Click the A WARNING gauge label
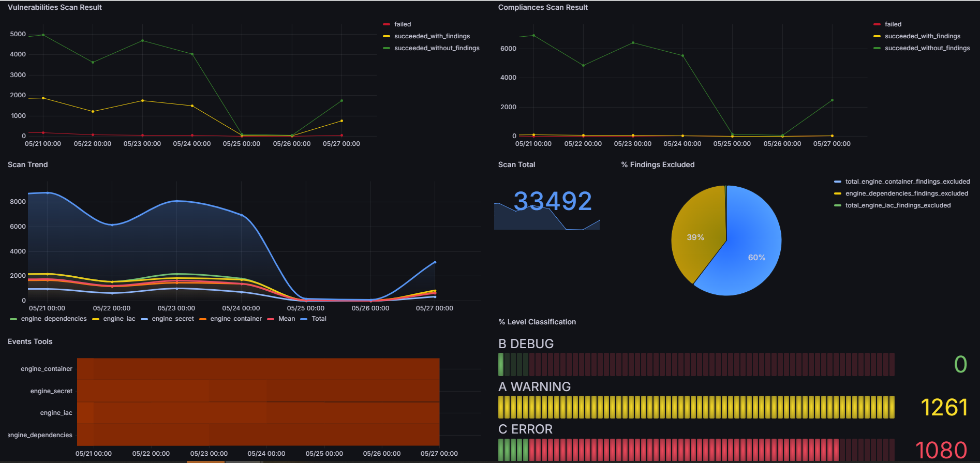This screenshot has height=463, width=980. (x=534, y=386)
